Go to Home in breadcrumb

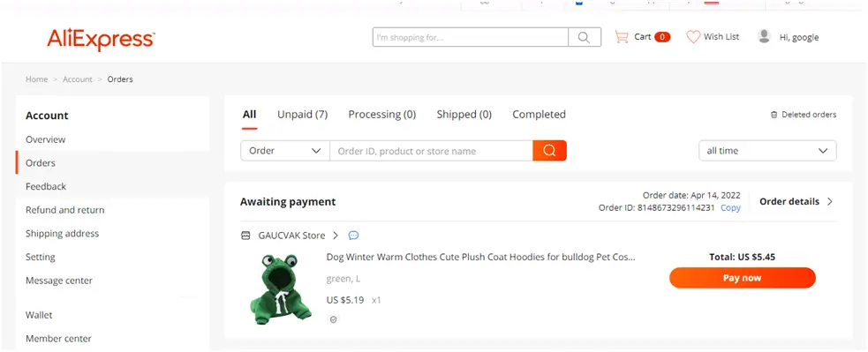coord(36,79)
